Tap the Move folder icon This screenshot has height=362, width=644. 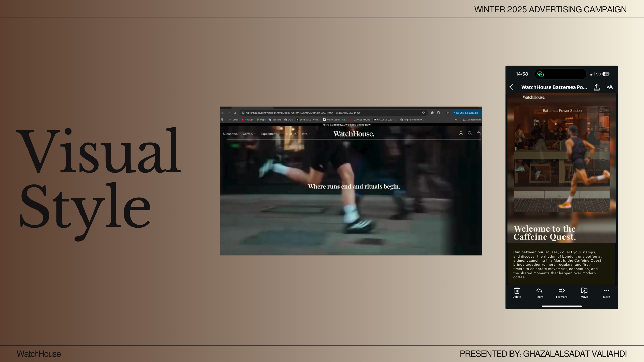coord(584,291)
